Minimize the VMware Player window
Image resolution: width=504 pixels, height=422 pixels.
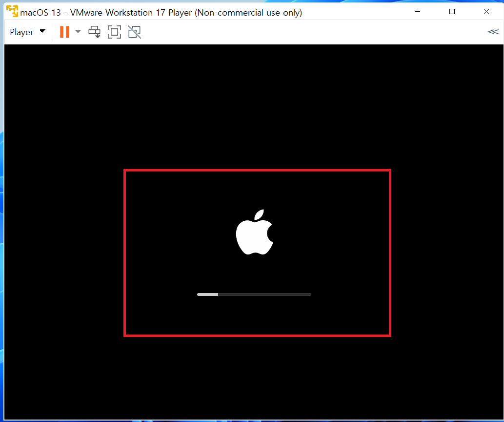point(418,12)
